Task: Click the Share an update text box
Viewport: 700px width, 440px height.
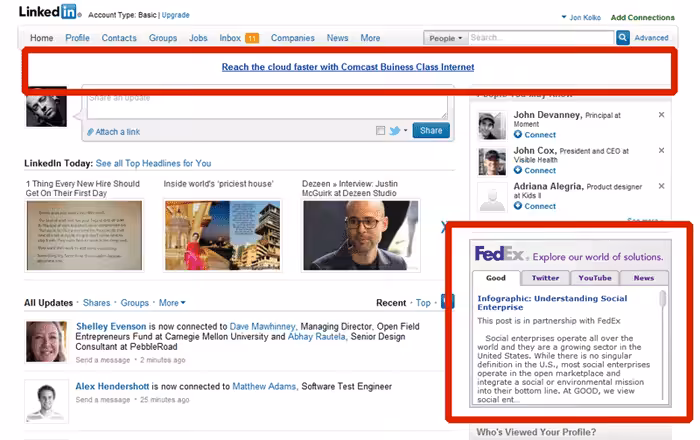Action: click(267, 103)
